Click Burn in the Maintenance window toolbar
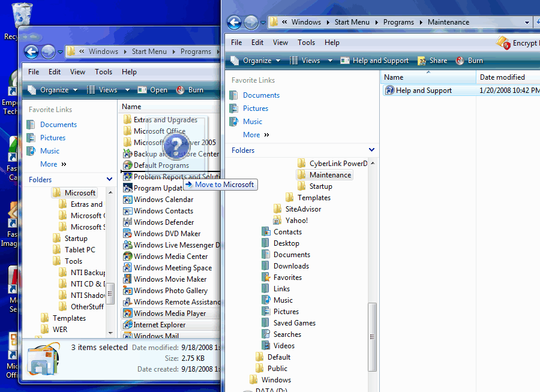Image resolution: width=540 pixels, height=392 pixels. [x=469, y=61]
